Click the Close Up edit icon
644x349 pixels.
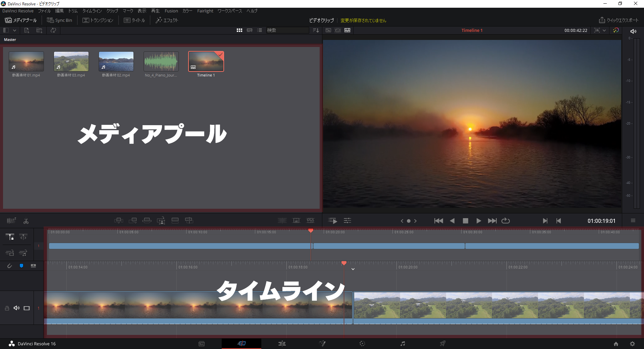click(x=161, y=220)
